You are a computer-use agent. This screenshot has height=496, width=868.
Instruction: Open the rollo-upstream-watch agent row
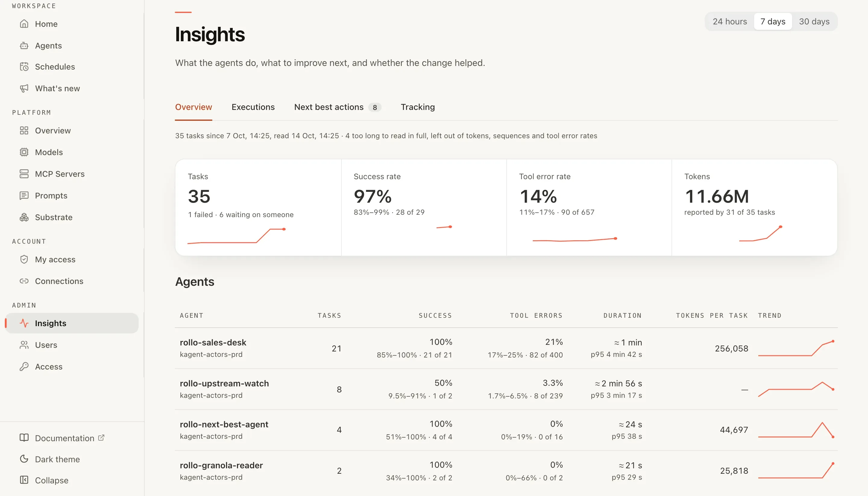point(506,389)
